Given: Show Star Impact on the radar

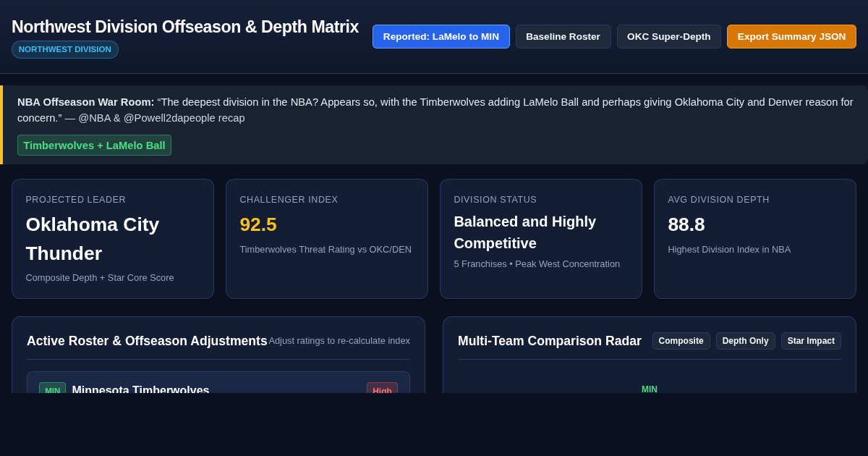Looking at the screenshot, I should tap(811, 341).
